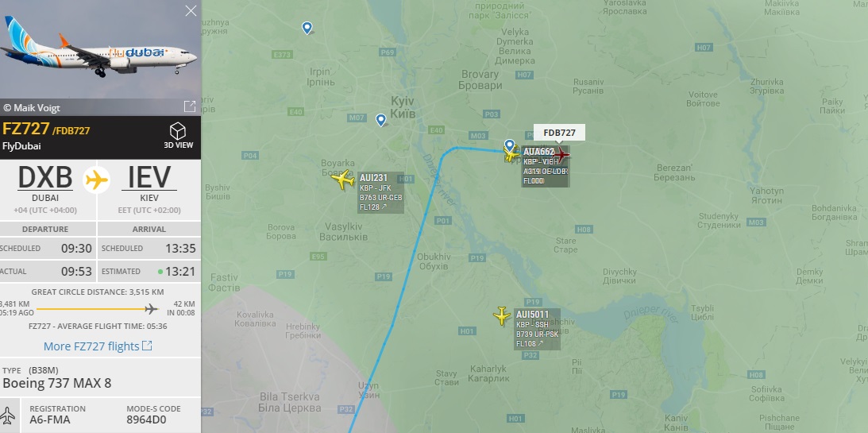Click the DXB departure airport code
This screenshot has width=868, height=433.
pos(45,178)
